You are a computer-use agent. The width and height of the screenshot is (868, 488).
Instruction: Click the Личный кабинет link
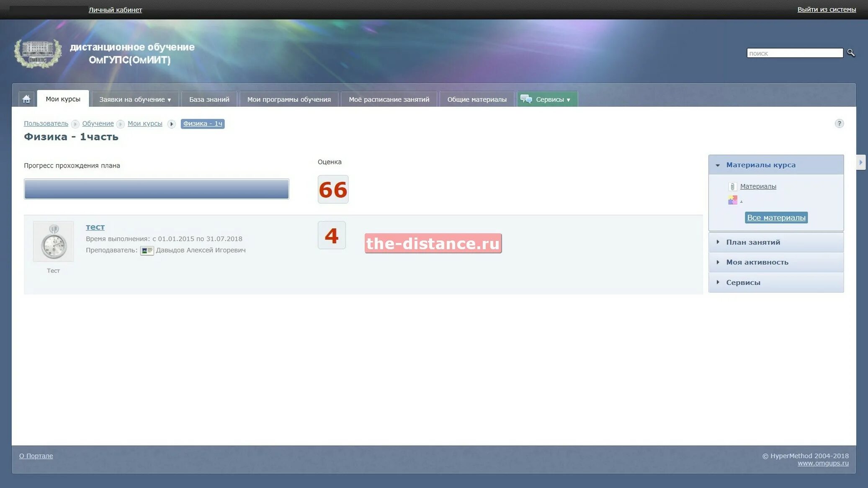[x=115, y=10]
